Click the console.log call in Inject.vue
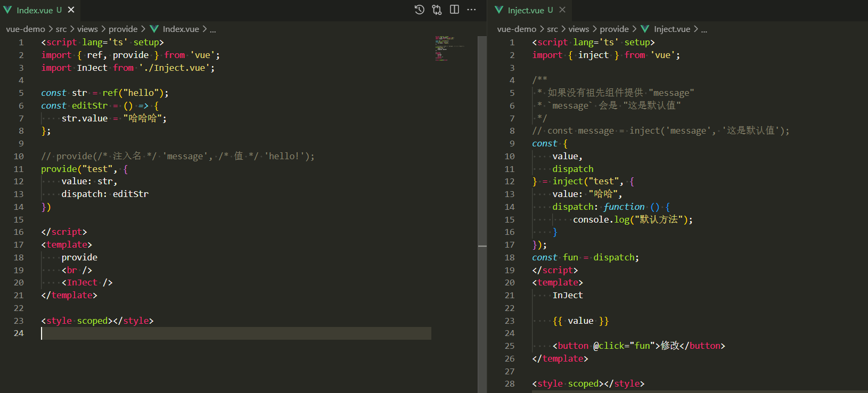The width and height of the screenshot is (868, 393). point(633,220)
